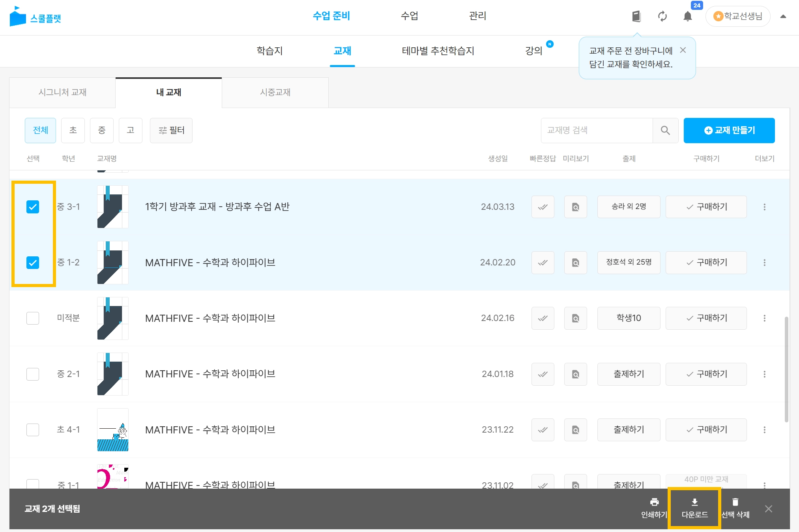The image size is (799, 532).
Task: Go to the 학습지 menu
Action: pos(269,51)
